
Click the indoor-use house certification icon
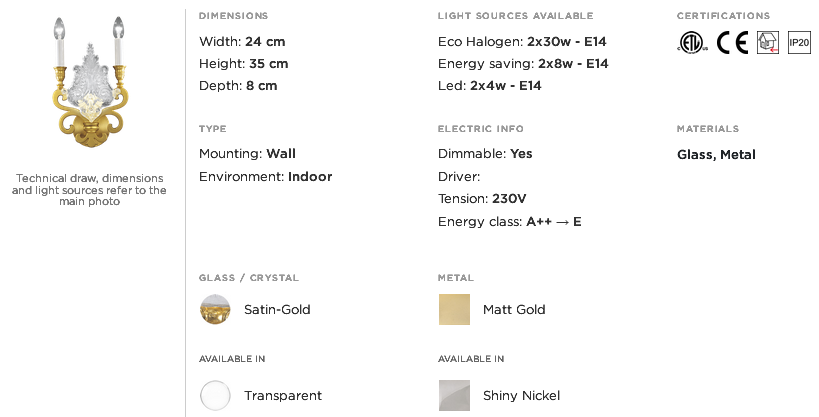coord(768,42)
